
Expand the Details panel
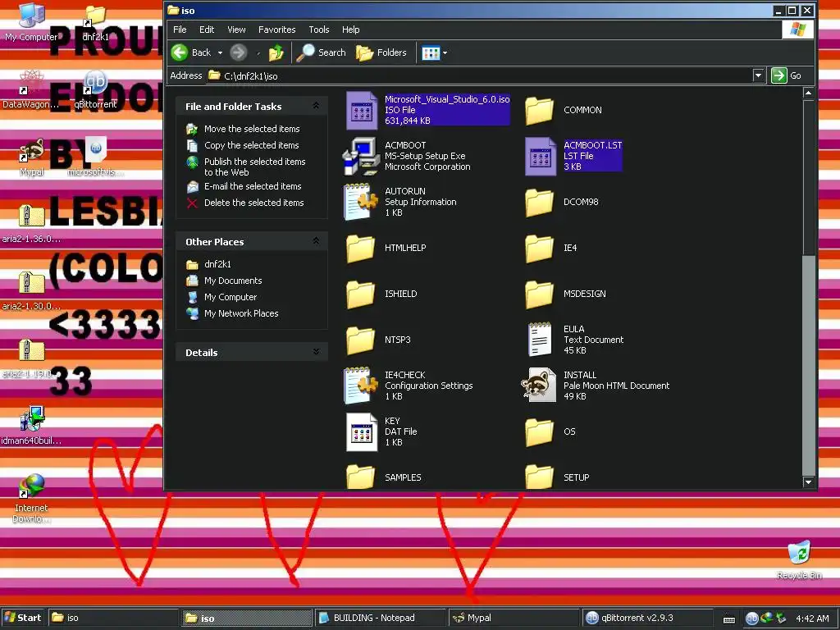point(316,352)
